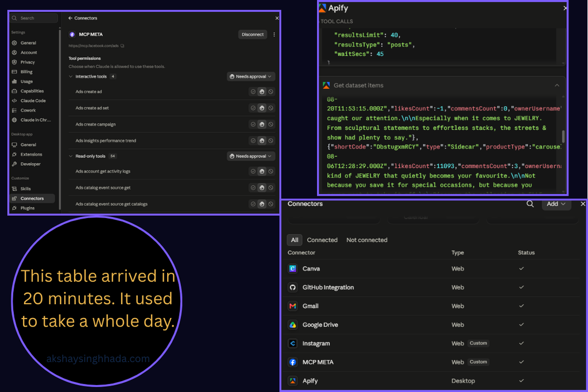Click the Instagram connector icon
The width and height of the screenshot is (588, 392).
coord(293,343)
